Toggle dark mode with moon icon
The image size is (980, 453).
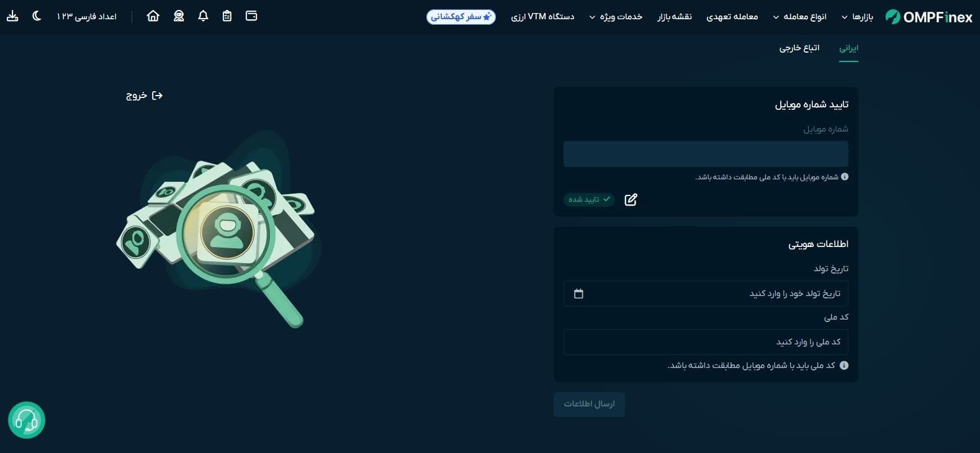tap(37, 16)
